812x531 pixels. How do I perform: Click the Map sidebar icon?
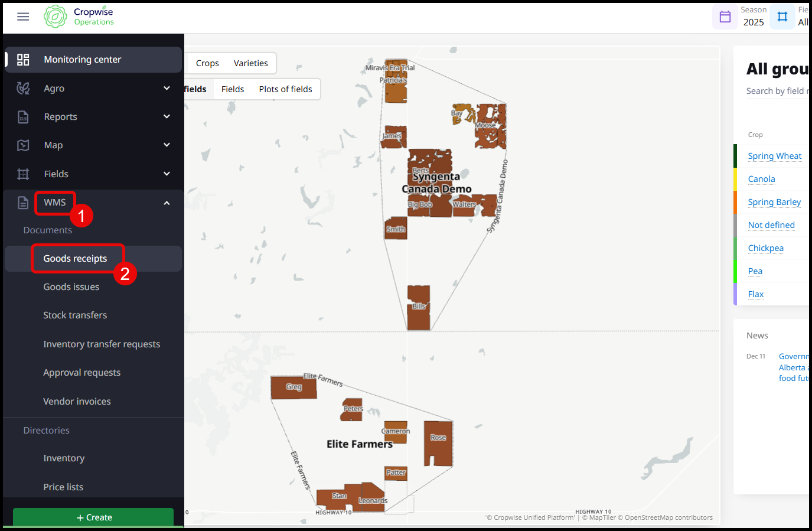tap(23, 145)
